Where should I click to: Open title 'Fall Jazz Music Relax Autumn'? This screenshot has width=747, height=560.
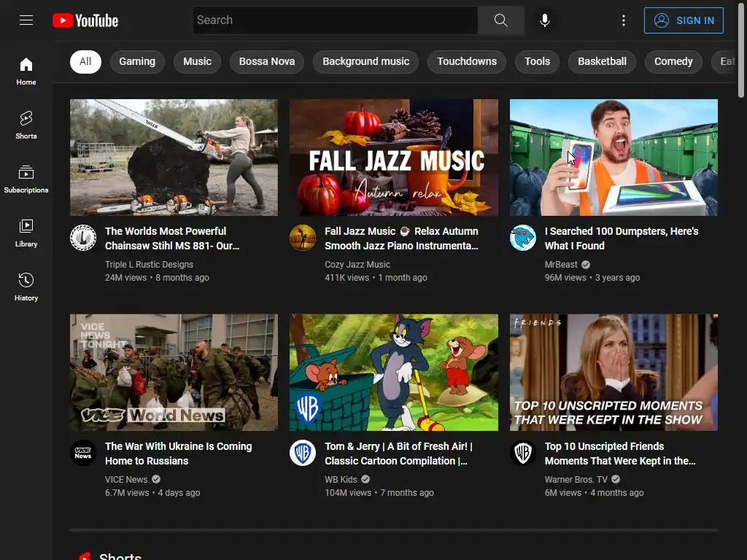[x=402, y=238]
